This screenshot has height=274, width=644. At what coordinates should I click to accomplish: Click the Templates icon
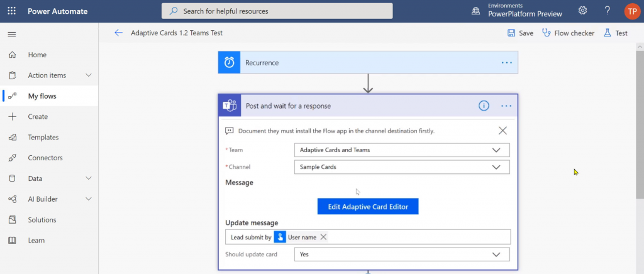coord(13,138)
